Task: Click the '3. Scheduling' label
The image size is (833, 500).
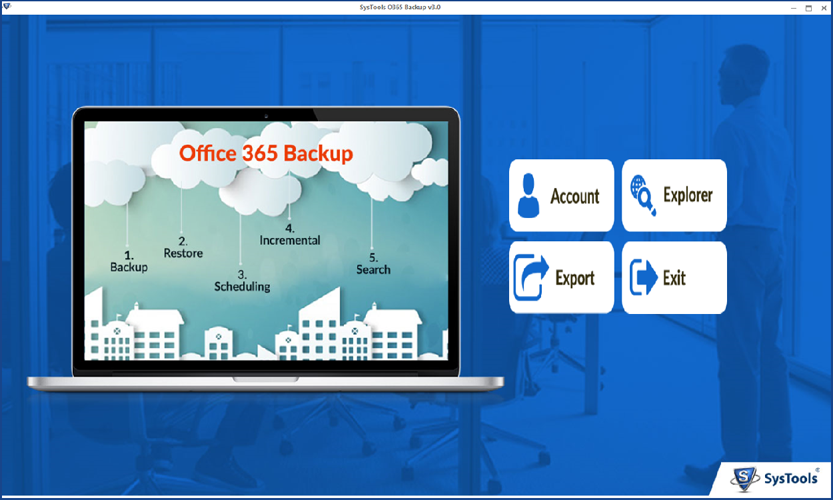Action: tap(242, 281)
